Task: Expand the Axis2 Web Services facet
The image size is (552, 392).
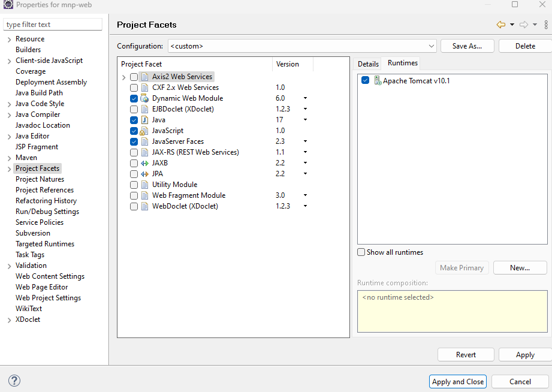Action: (123, 77)
